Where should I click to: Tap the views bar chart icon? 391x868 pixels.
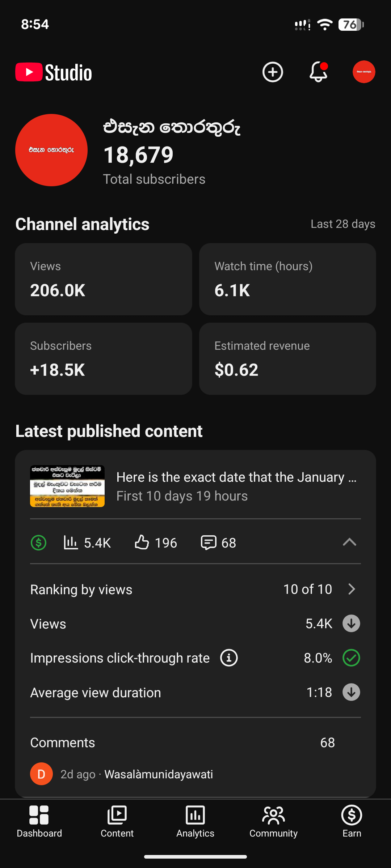71,542
